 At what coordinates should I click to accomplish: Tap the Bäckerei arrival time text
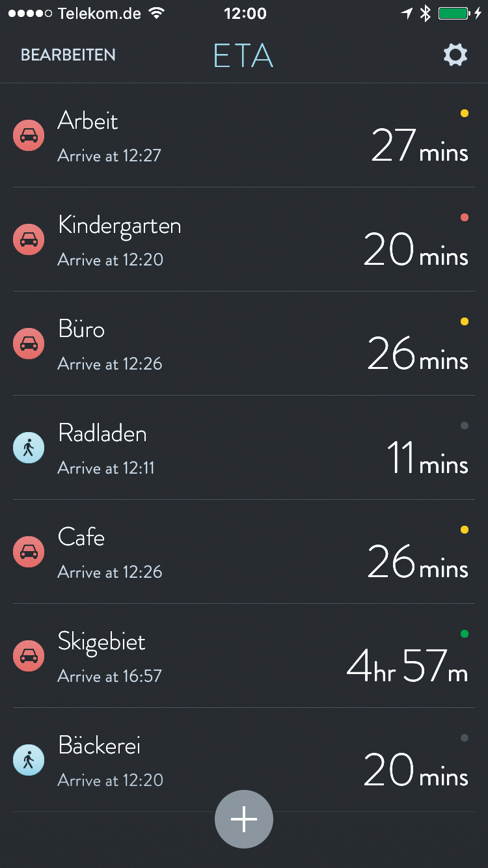[110, 780]
